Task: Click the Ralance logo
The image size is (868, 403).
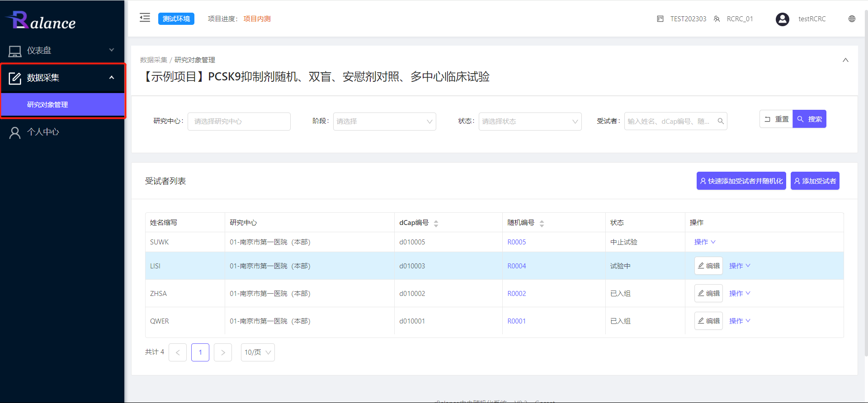Action: [x=41, y=20]
